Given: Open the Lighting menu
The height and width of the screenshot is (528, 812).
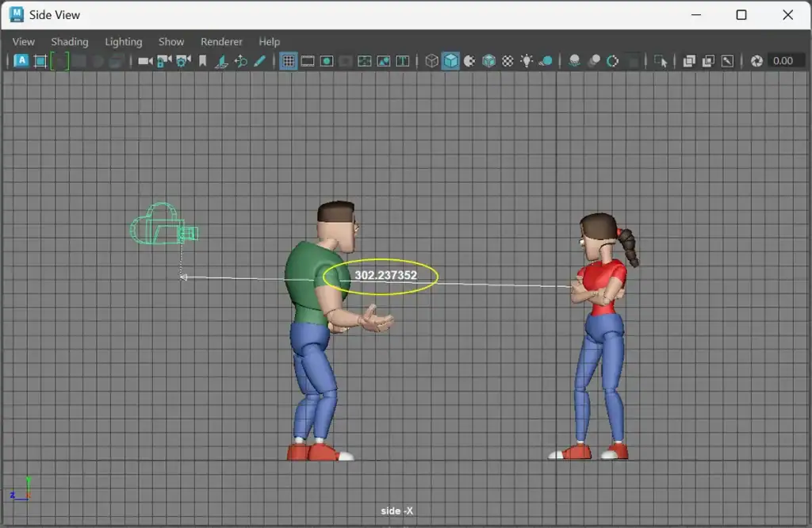Looking at the screenshot, I should coord(123,42).
